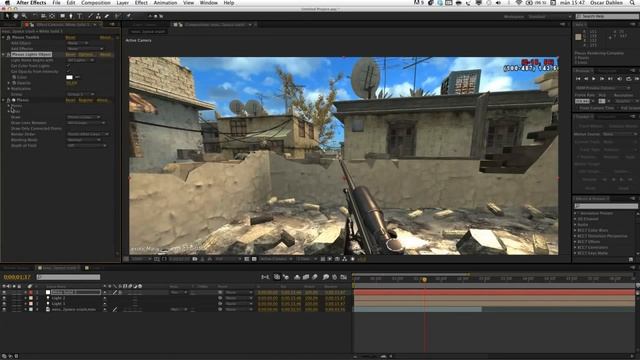The image size is (640, 360).
Task: Toggle Live Update icon in timeline
Action: pos(277,277)
